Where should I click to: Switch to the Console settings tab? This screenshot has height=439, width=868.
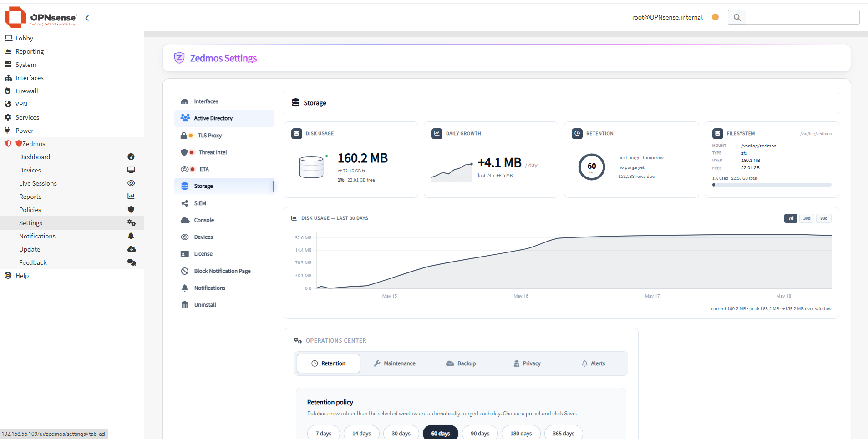click(x=224, y=220)
